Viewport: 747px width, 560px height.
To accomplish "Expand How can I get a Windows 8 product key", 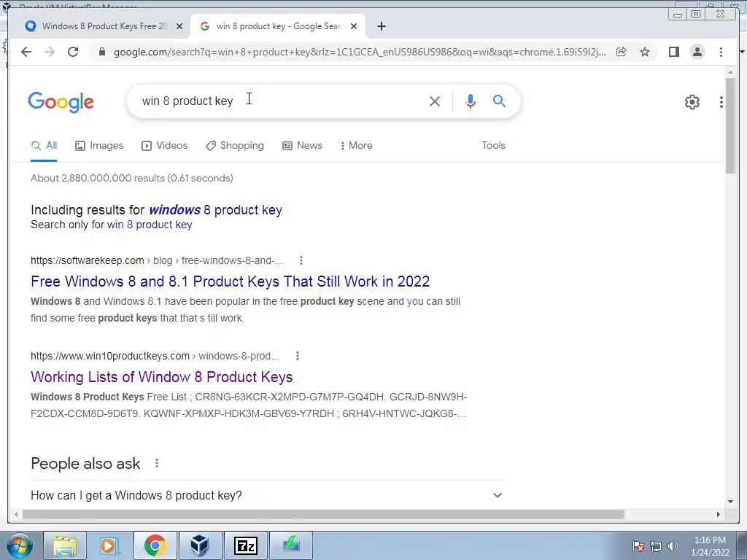I will (x=267, y=495).
